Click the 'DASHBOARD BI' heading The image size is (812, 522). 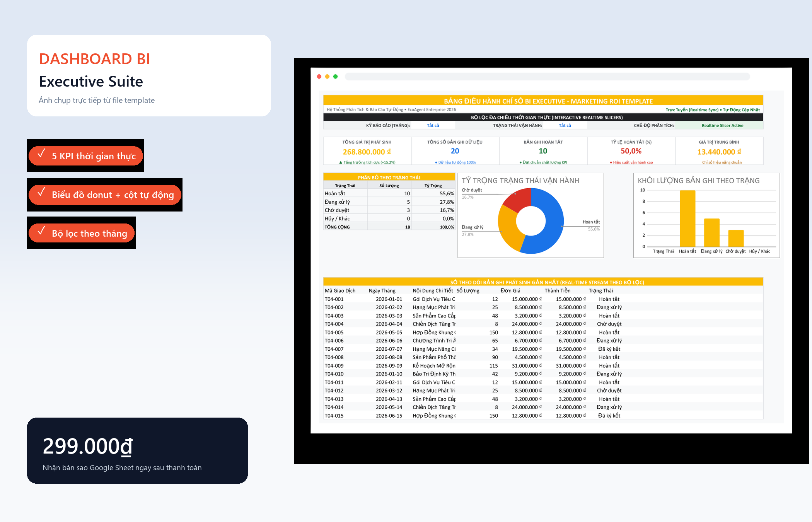(94, 59)
